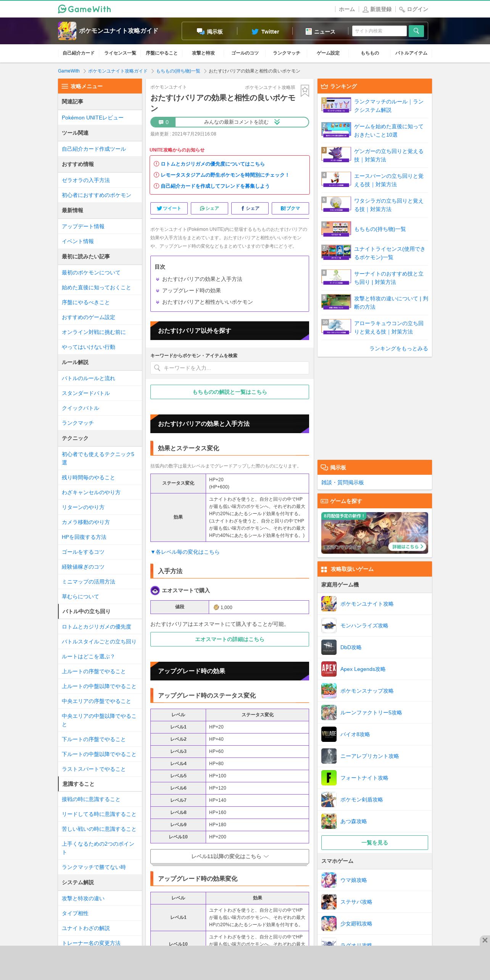Image resolution: width=490 pixels, height=980 pixels.
Task: Click the ranking number 1 thumbnail
Action: 336,105
